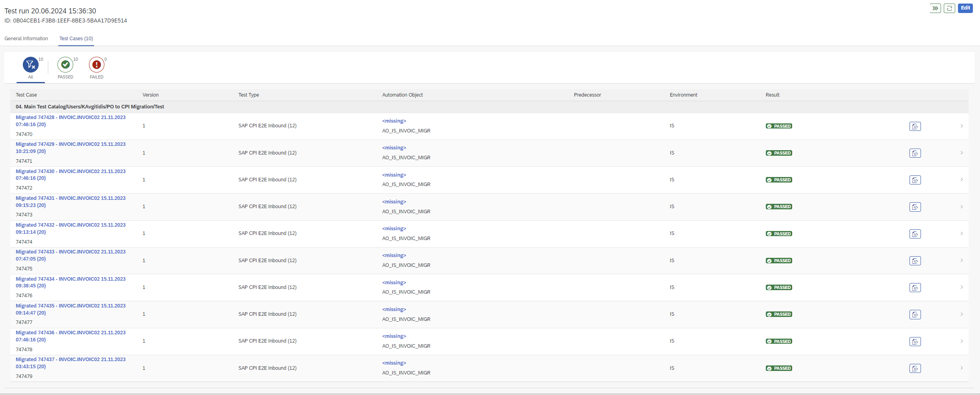This screenshot has width=980, height=395.
Task: Expand row details chevron for 747471
Action: click(x=961, y=153)
